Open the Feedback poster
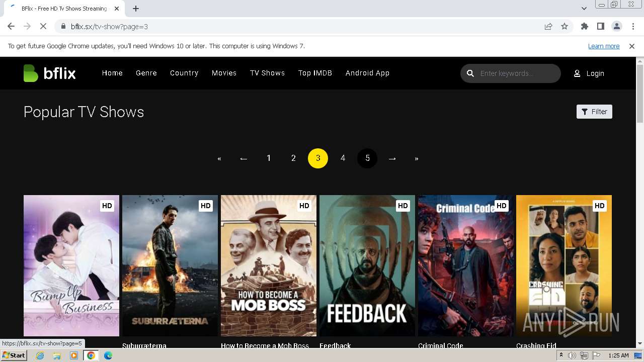 367,265
